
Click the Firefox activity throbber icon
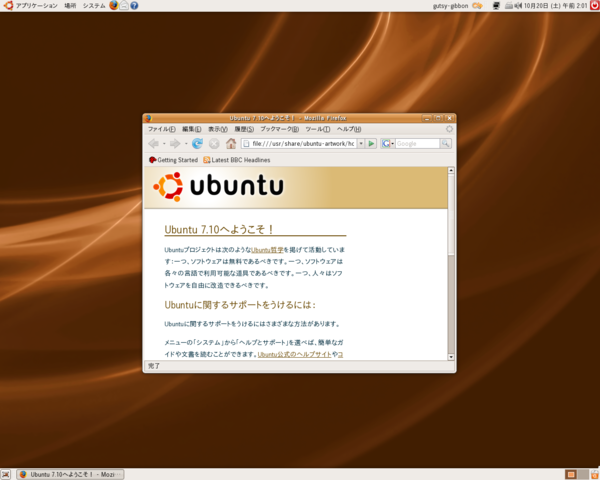click(x=449, y=129)
